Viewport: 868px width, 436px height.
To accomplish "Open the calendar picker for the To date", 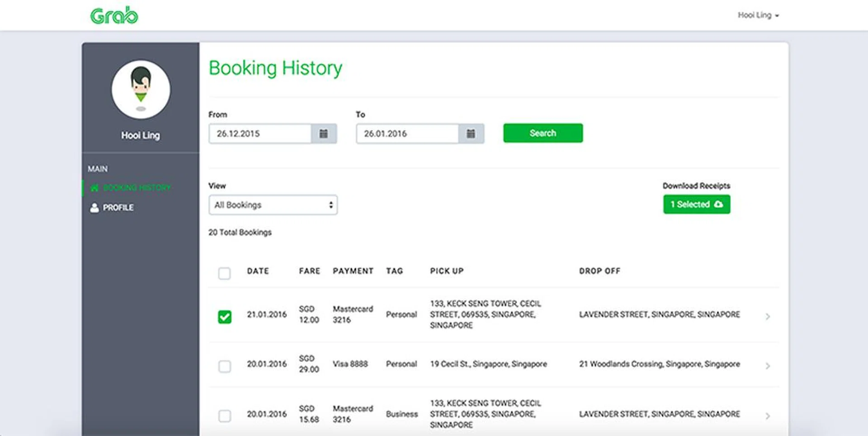I will click(x=471, y=133).
